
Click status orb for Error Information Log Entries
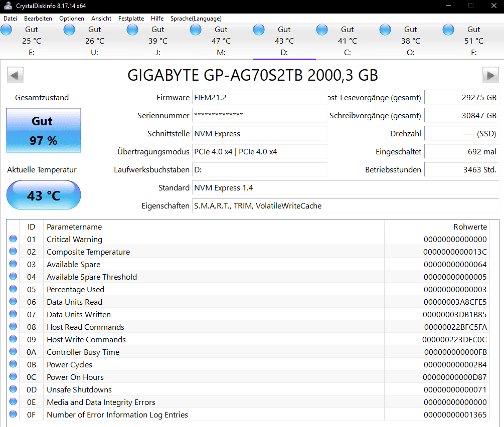pos(13,414)
